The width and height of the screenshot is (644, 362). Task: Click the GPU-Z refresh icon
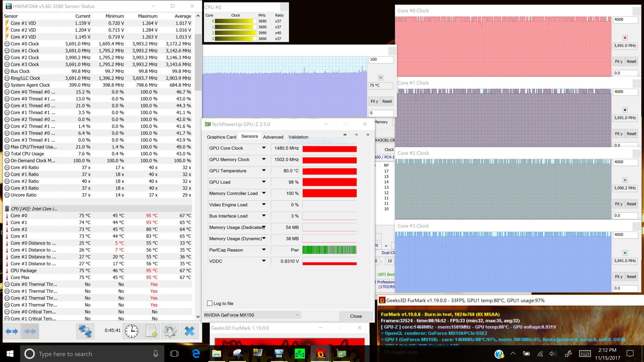(x=356, y=135)
